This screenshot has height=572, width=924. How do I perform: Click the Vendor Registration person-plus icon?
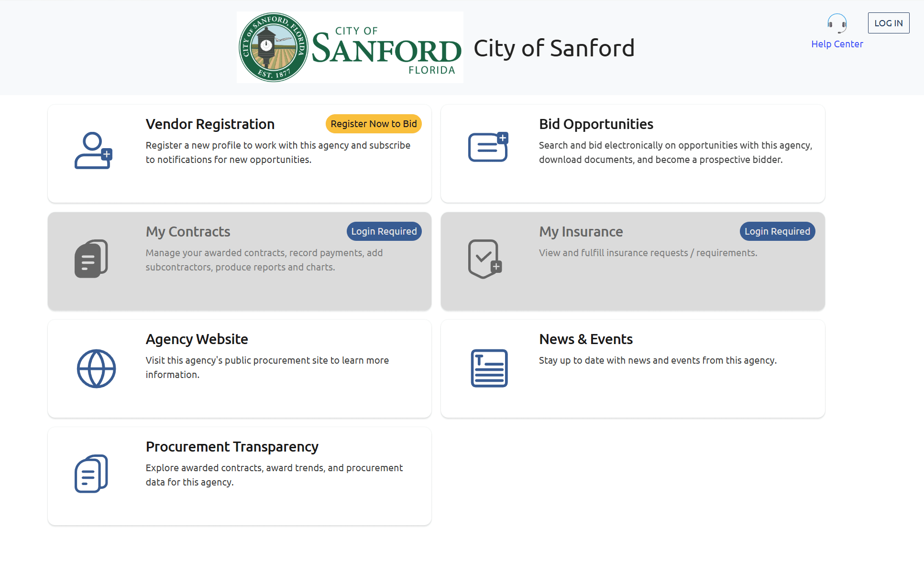pyautogui.click(x=93, y=151)
